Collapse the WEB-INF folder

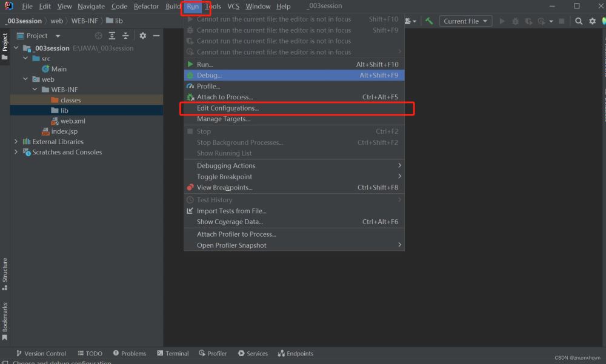(x=35, y=90)
